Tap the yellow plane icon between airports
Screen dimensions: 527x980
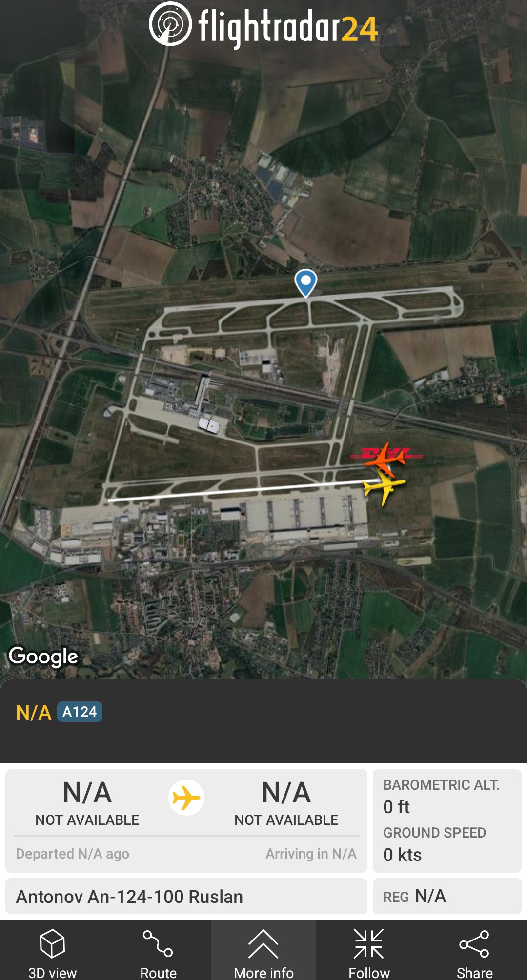click(186, 798)
